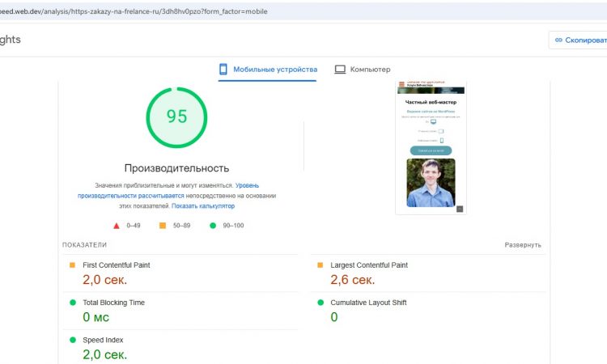
Task: Click the Cumulative Layout Shift label
Action: (x=368, y=303)
